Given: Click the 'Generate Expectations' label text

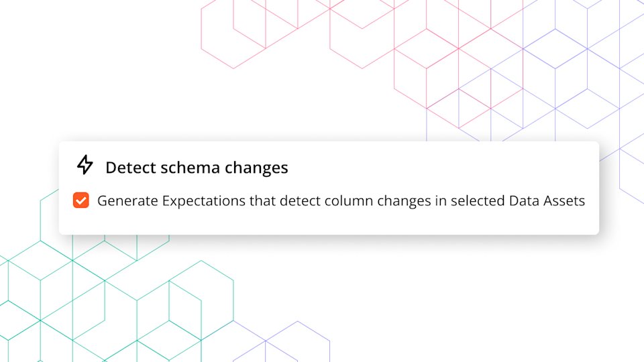Looking at the screenshot, I should [158, 200].
